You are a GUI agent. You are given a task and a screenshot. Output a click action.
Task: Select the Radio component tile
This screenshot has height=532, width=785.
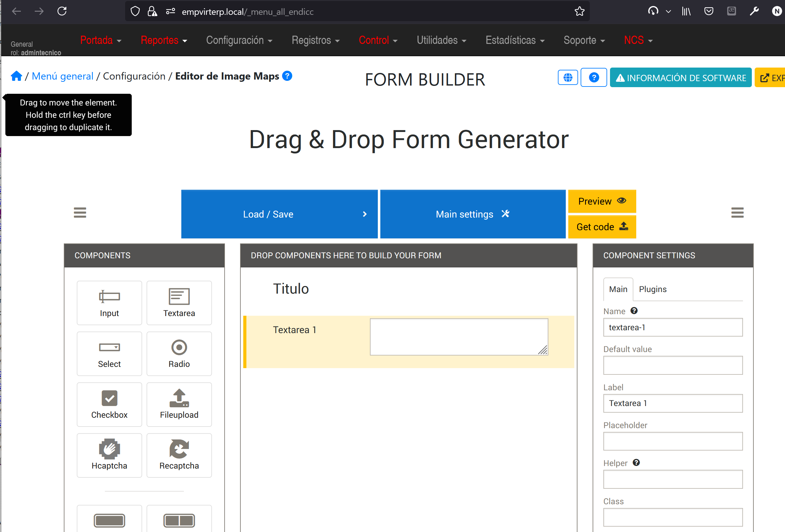click(179, 353)
